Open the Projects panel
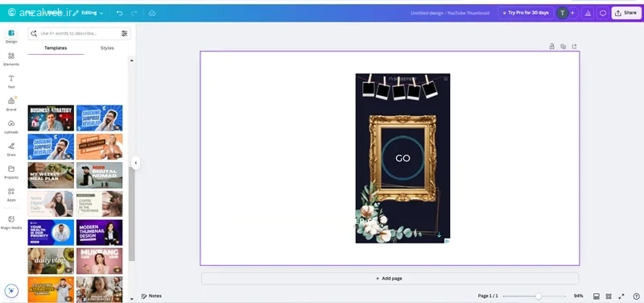The width and height of the screenshot is (644, 303). [11, 172]
